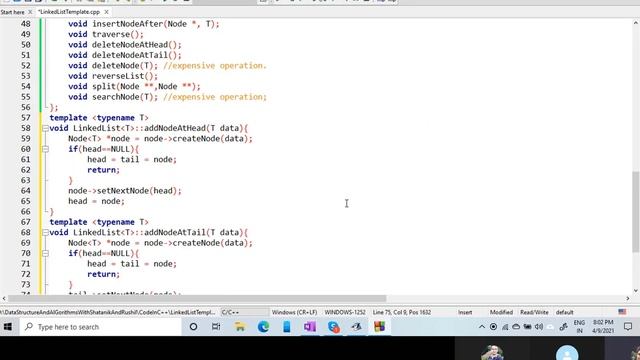Click default profile text in status bar
Image resolution: width=640 pixels, height=360 pixels.
click(564, 312)
